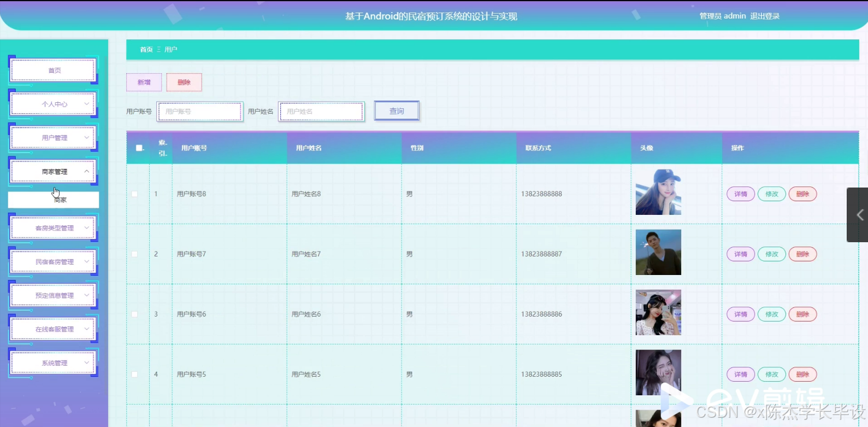Expand the 民宿客房管理 sidebar menu
868x427 pixels.
pyautogui.click(x=54, y=261)
